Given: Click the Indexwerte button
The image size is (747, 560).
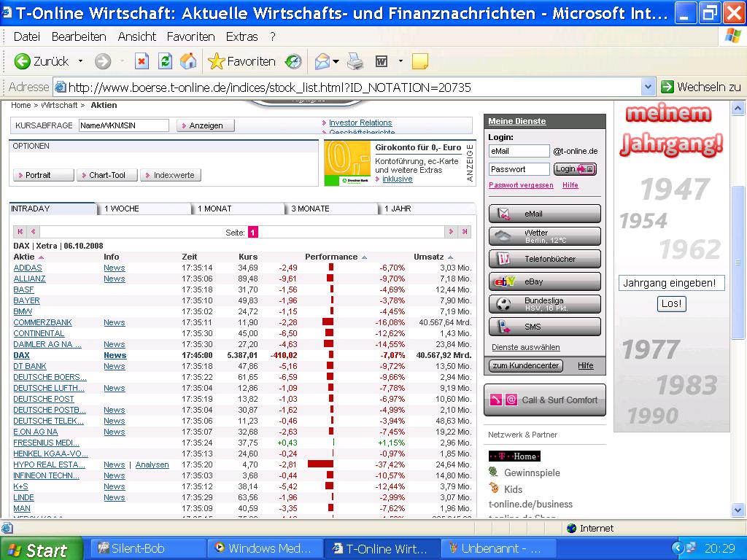Looking at the screenshot, I should (x=171, y=175).
